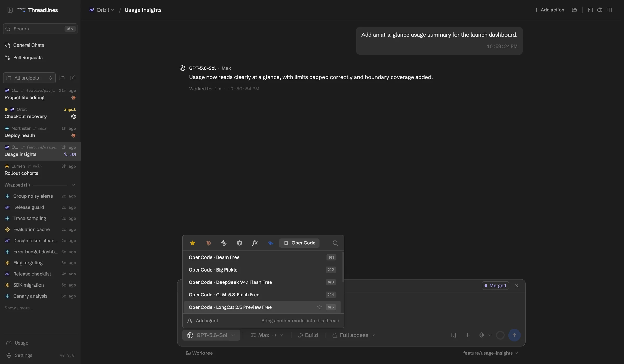Click the plus attach icon in composer

click(467, 335)
